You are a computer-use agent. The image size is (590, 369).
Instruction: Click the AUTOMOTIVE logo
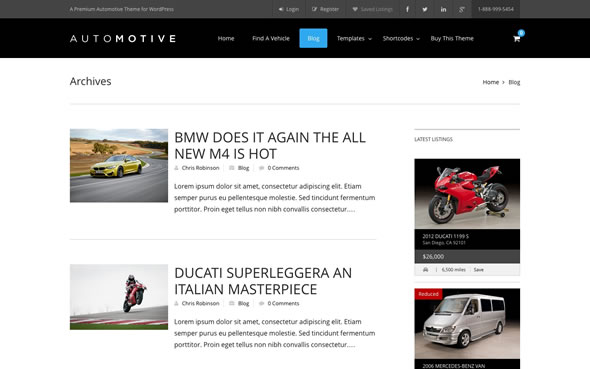pos(123,38)
